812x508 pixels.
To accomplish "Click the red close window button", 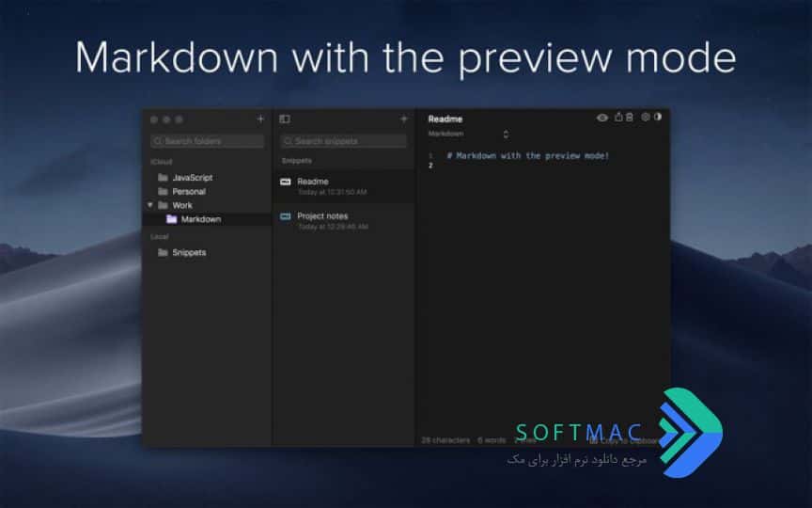I will click(x=154, y=119).
